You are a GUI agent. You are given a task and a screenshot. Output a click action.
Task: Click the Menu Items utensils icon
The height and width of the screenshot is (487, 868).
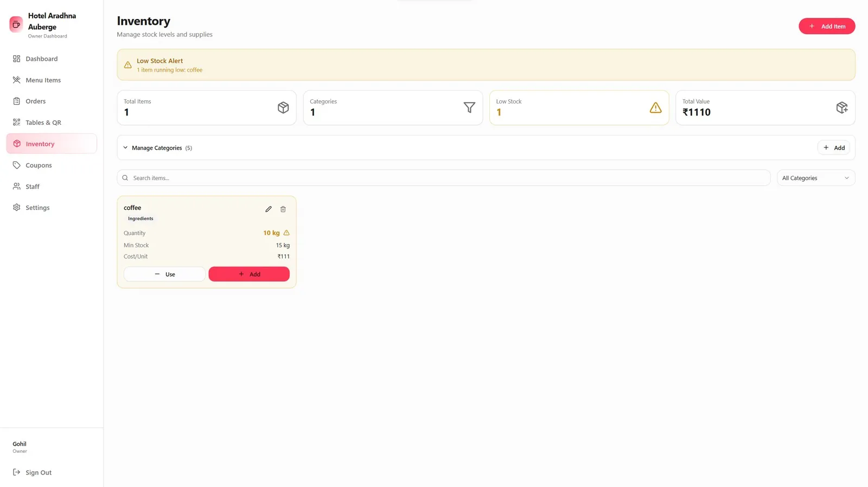point(17,80)
